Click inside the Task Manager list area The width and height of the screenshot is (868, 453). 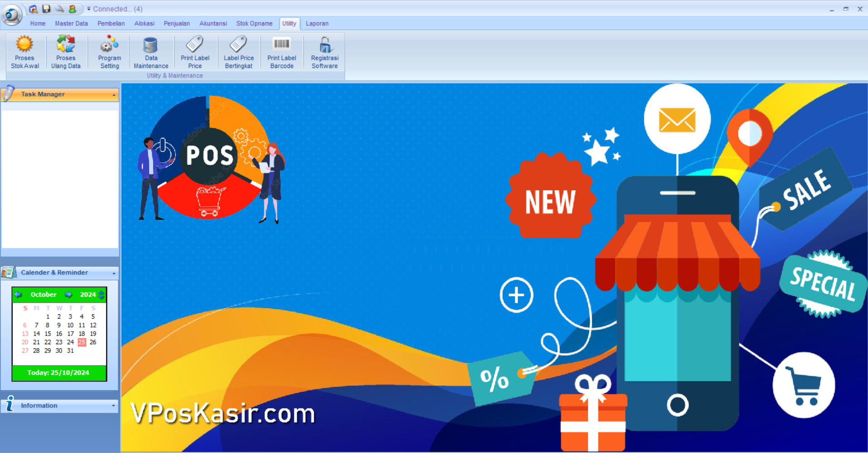click(x=60, y=179)
